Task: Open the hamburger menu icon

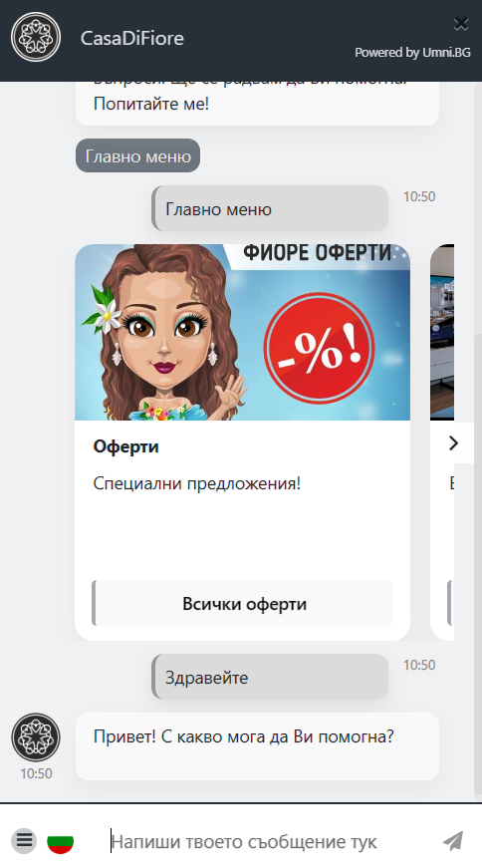Action: click(x=24, y=840)
